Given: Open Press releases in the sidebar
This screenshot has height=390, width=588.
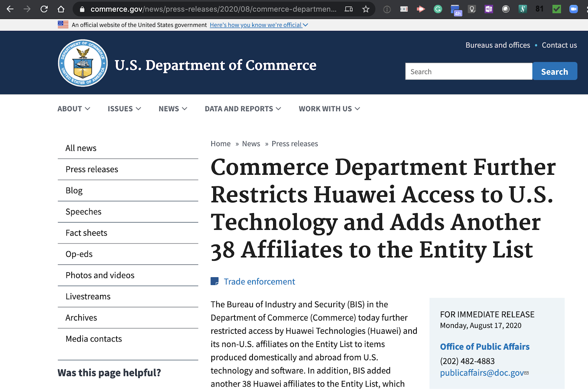Looking at the screenshot, I should tap(128, 169).
